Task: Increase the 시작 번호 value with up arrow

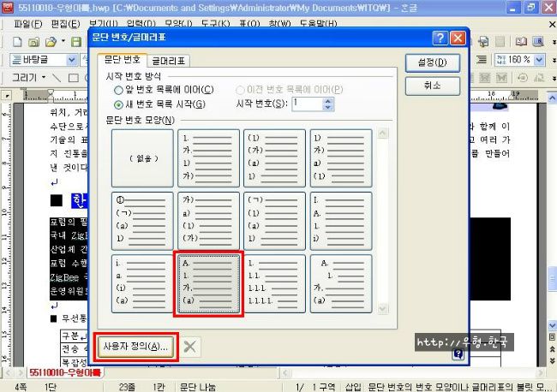Action: (x=328, y=101)
